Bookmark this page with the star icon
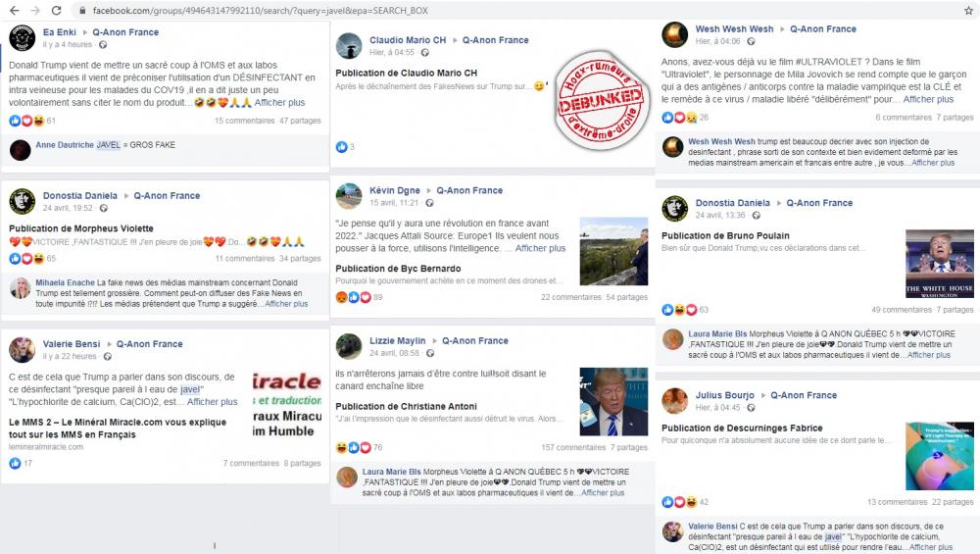Screen dimensions: 980x554 tap(969, 11)
